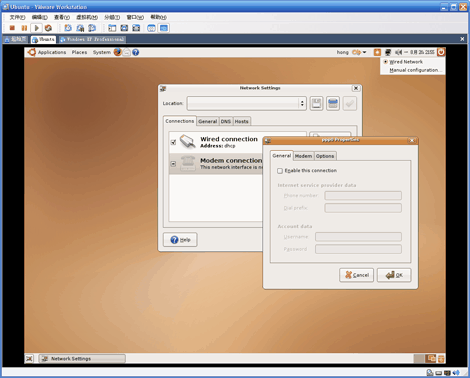Open the 编辑(E) Edit menu in VMware
The image size is (470, 378).
40,17
